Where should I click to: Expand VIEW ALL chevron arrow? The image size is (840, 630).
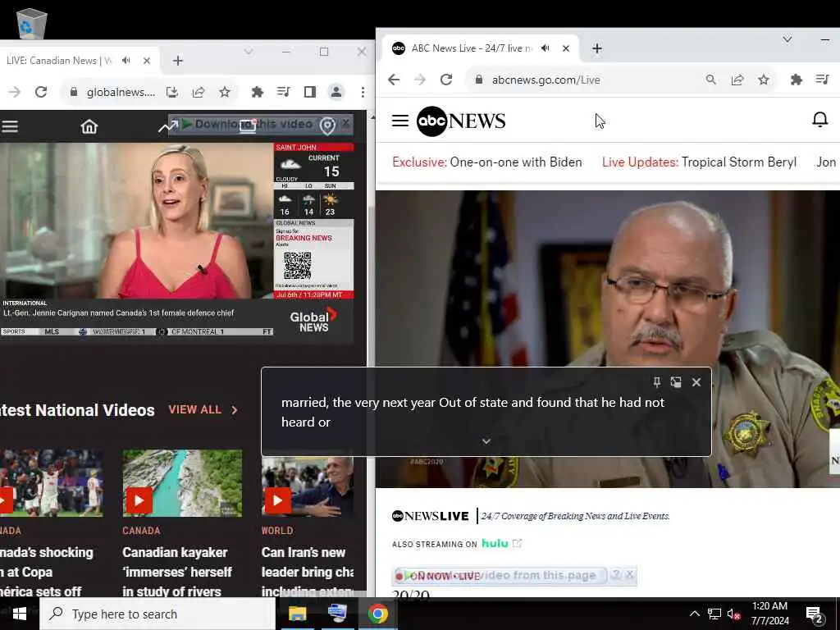pyautogui.click(x=235, y=410)
